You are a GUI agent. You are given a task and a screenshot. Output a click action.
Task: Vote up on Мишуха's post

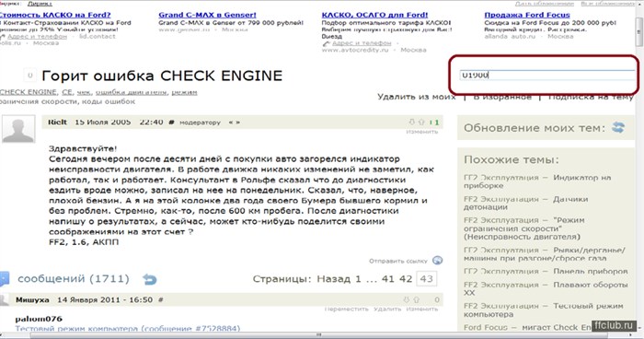coord(416,299)
